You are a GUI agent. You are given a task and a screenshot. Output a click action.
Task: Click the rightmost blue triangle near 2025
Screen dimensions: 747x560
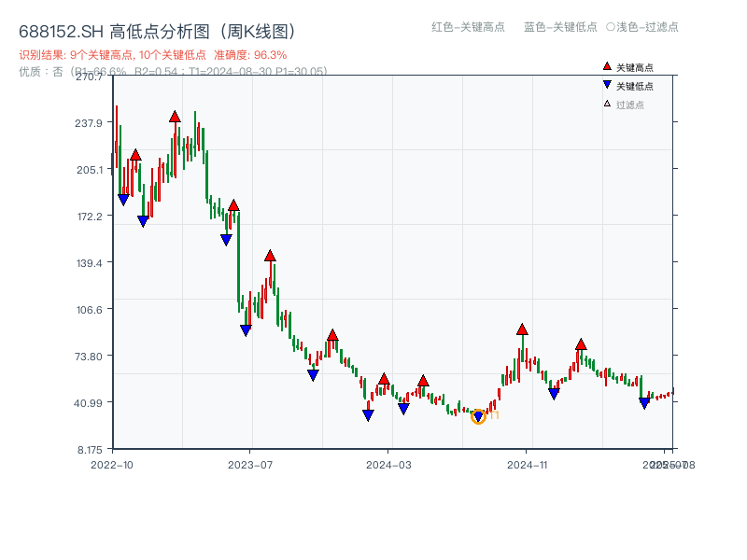point(644,402)
